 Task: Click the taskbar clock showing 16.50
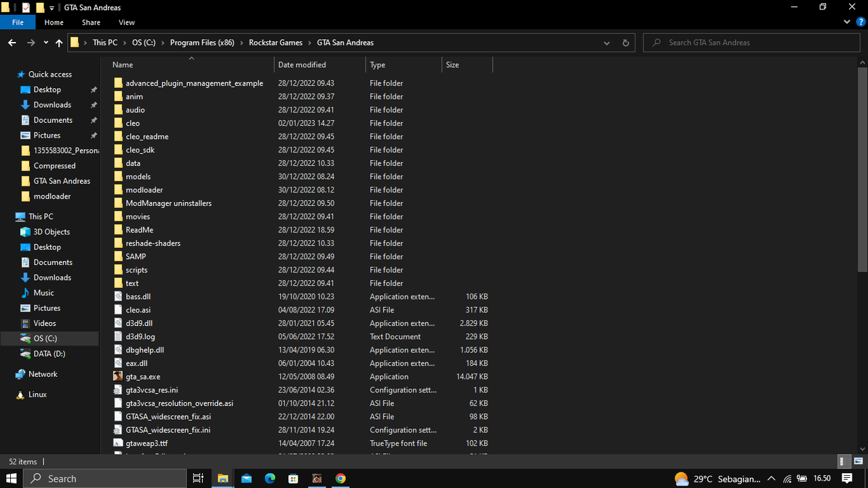[x=822, y=479]
